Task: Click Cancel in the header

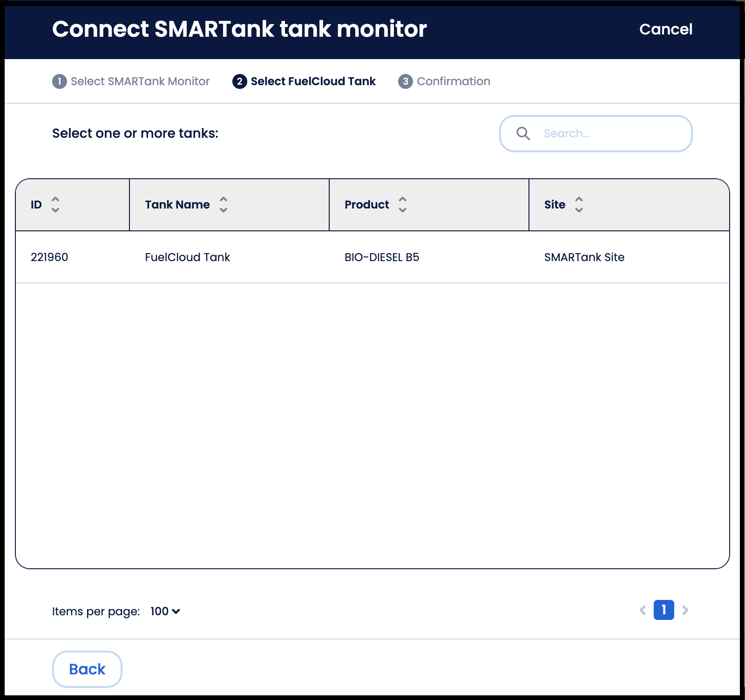Action: pos(666,29)
